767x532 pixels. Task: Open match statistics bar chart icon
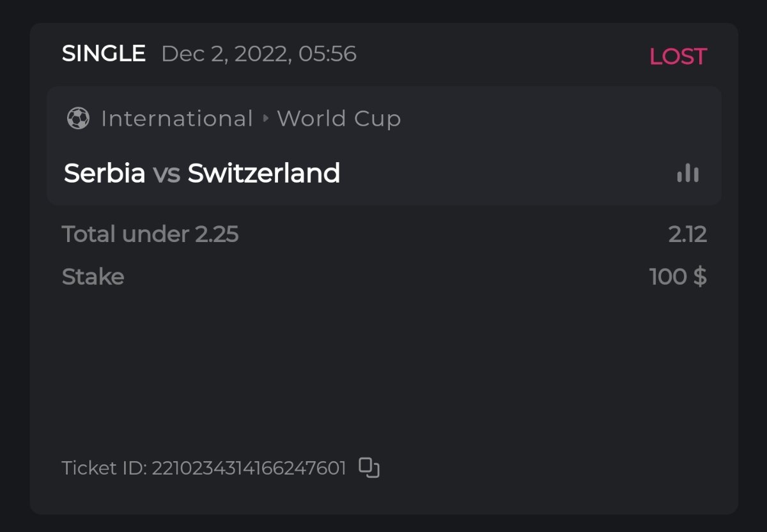click(688, 173)
